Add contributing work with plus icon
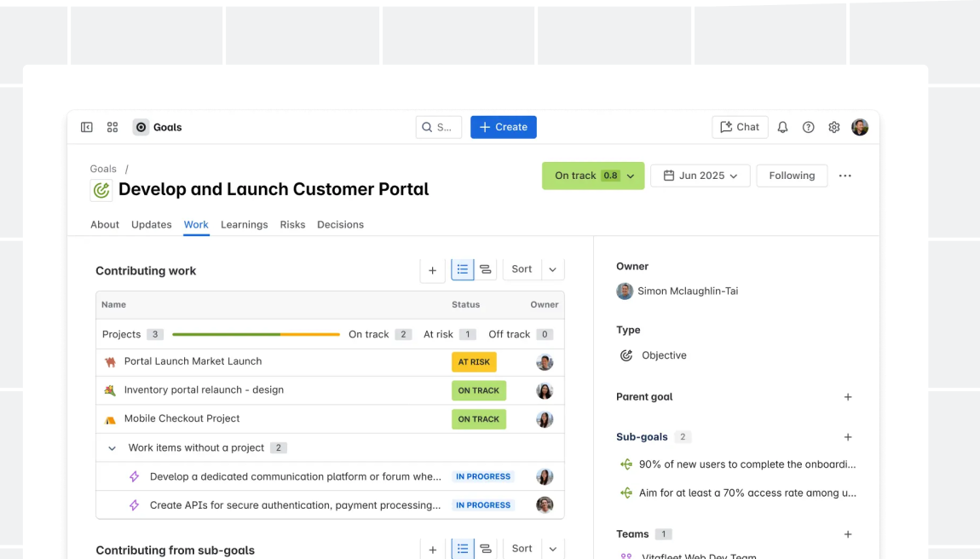The width and height of the screenshot is (980, 559). point(432,270)
